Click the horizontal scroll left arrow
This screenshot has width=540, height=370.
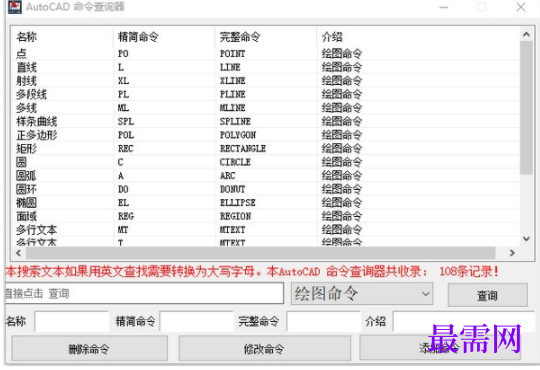click(x=19, y=253)
